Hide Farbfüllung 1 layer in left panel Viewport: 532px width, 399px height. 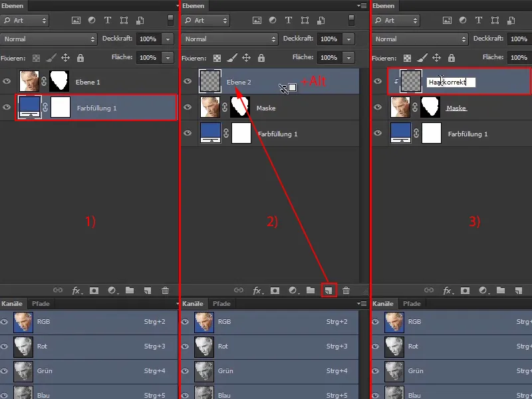[7, 107]
